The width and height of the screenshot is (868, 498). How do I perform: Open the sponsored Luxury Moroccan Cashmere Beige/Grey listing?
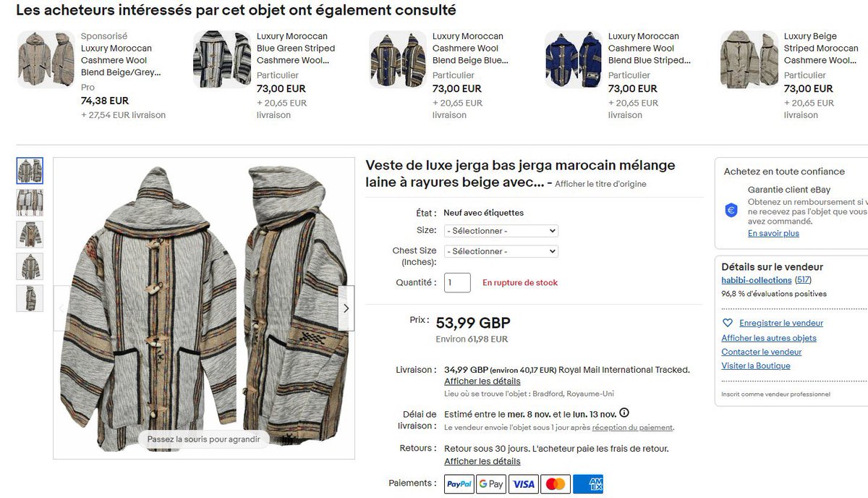pyautogui.click(x=121, y=60)
